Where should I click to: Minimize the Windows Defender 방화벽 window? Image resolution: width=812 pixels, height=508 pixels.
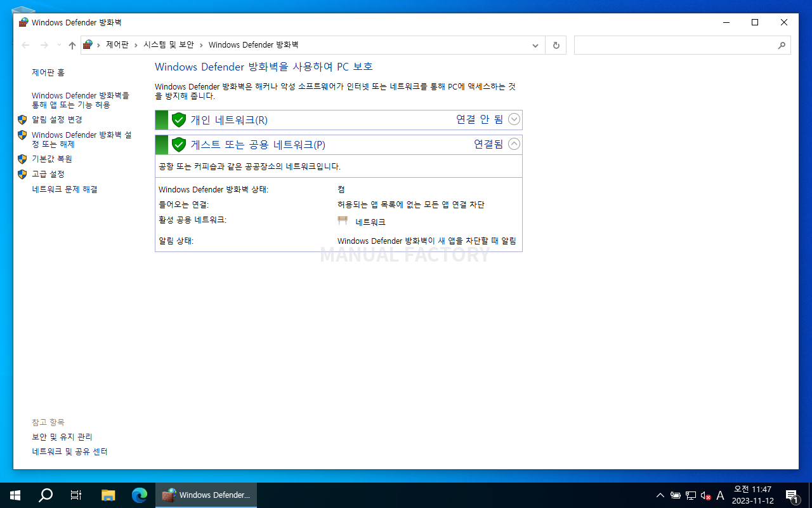click(726, 22)
